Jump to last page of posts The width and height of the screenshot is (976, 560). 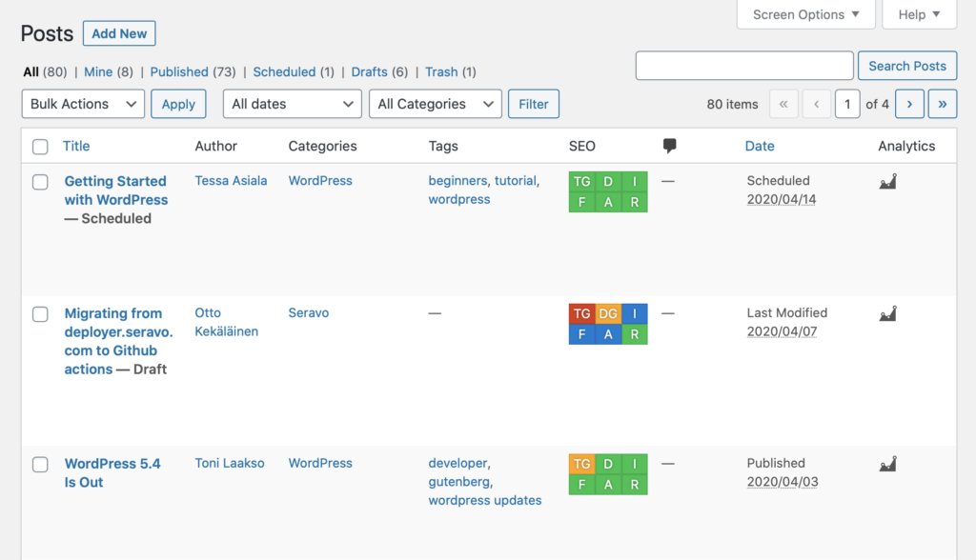coord(943,104)
